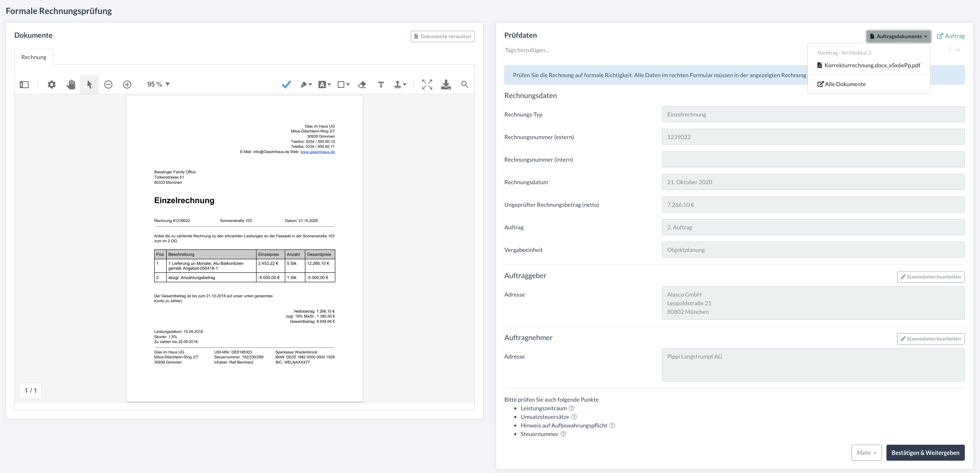980x473 pixels.
Task: Search within the document
Action: [x=465, y=85]
